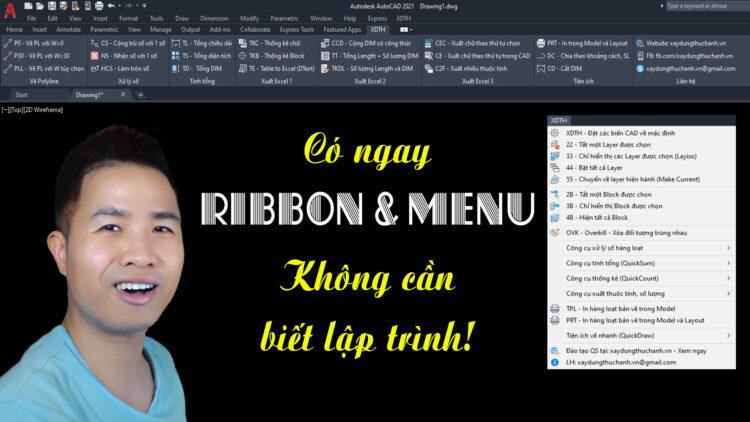This screenshot has height=422, width=750.
Task: Click the CE export text CAD order icon
Action: click(x=429, y=56)
